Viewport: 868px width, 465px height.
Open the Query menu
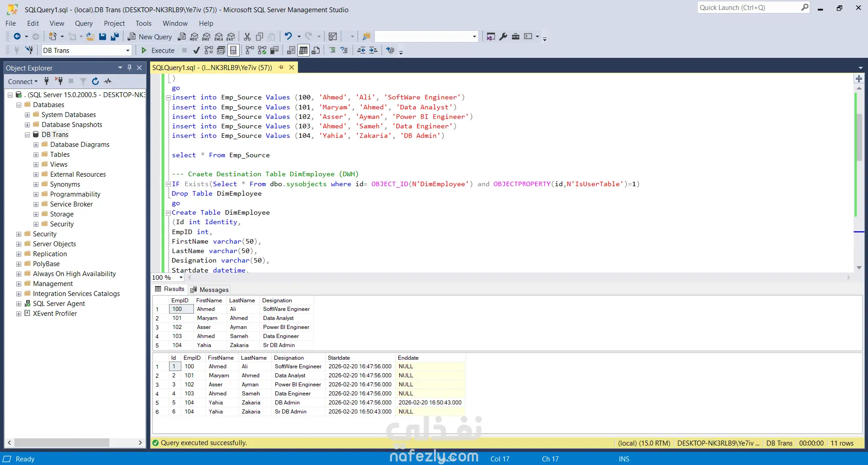pos(84,23)
